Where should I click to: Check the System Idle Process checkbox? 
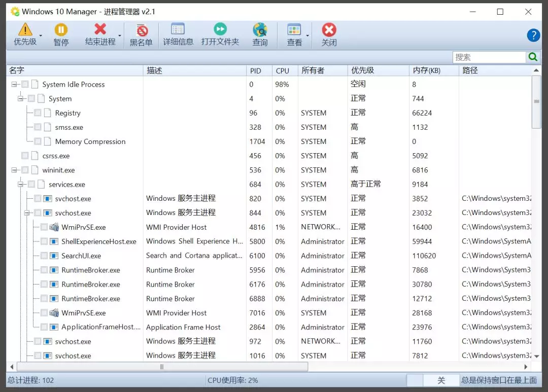pos(25,84)
